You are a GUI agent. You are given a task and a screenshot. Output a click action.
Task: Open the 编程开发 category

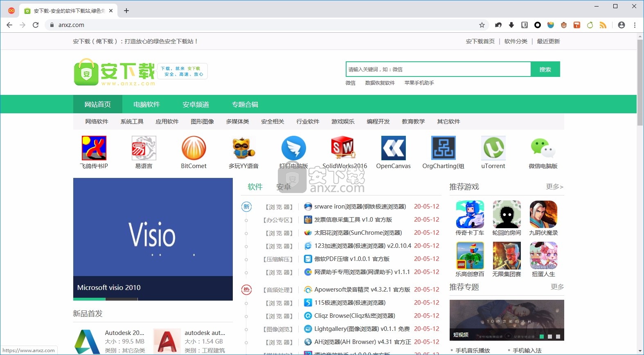(x=378, y=121)
